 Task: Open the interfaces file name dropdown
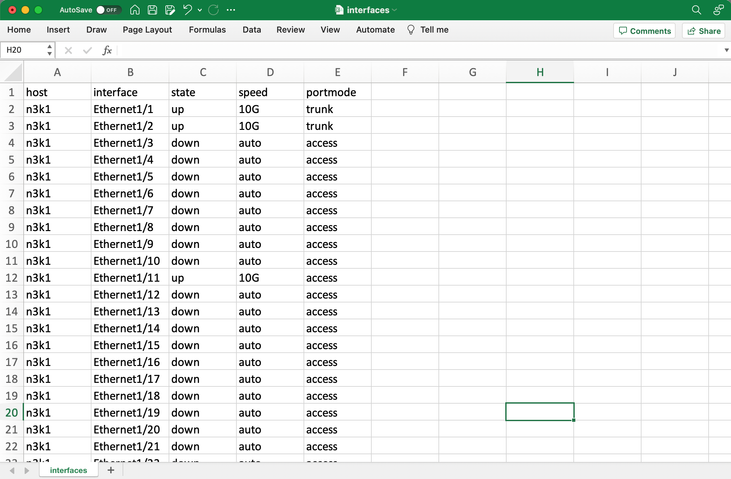click(x=395, y=10)
